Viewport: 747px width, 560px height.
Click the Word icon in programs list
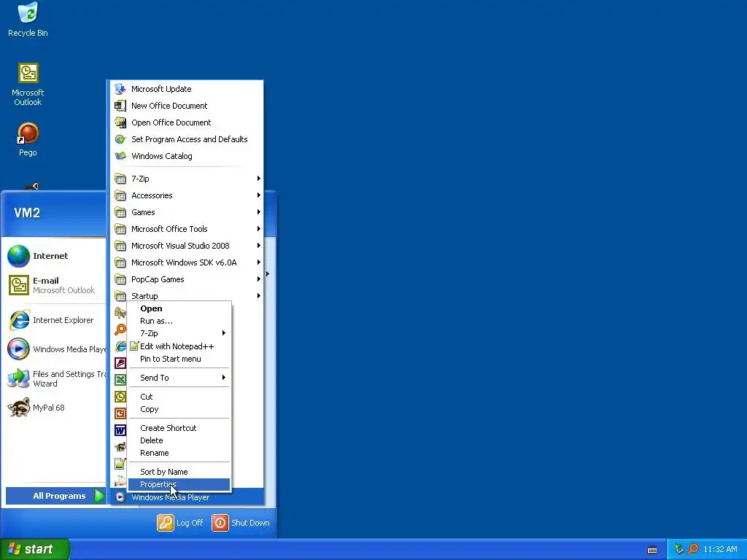pyautogui.click(x=120, y=430)
